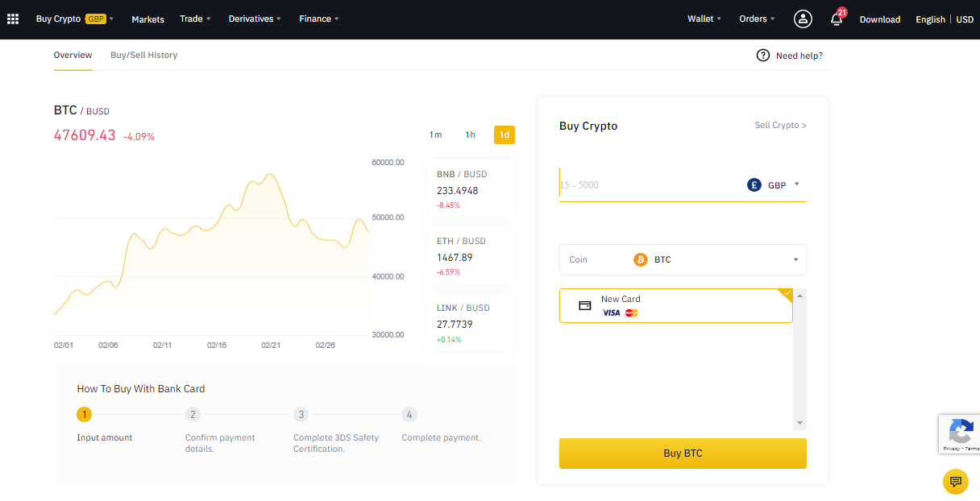Click the LINK price 27.7739
Image resolution: width=980 pixels, height=501 pixels.
click(x=455, y=325)
